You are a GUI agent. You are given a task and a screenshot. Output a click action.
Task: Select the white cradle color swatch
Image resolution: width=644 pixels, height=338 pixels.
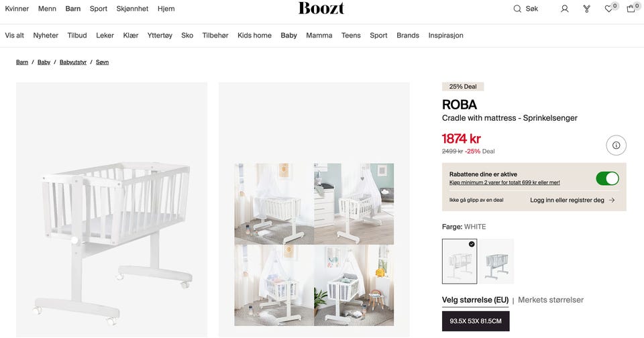click(460, 261)
